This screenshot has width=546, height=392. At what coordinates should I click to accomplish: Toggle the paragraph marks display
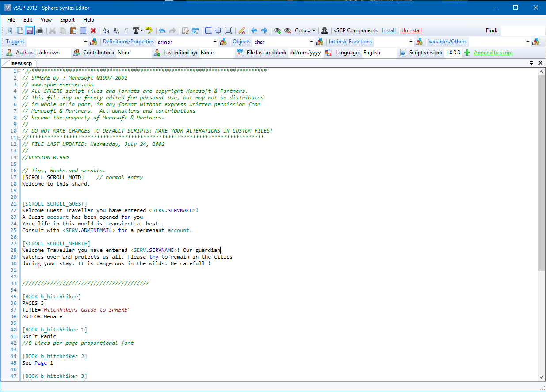[126, 30]
